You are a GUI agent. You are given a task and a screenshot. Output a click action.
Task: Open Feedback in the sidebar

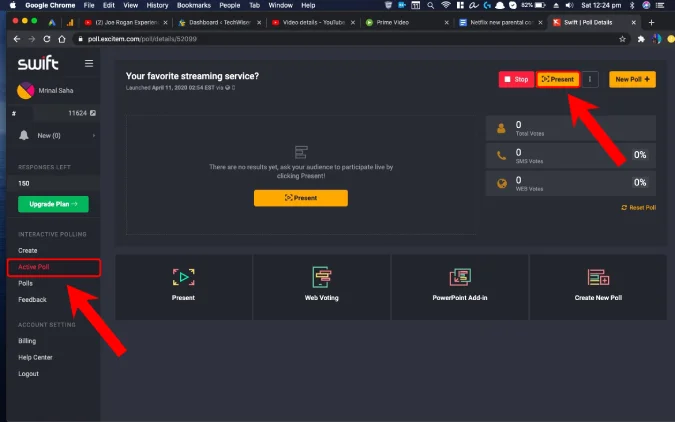(x=32, y=299)
